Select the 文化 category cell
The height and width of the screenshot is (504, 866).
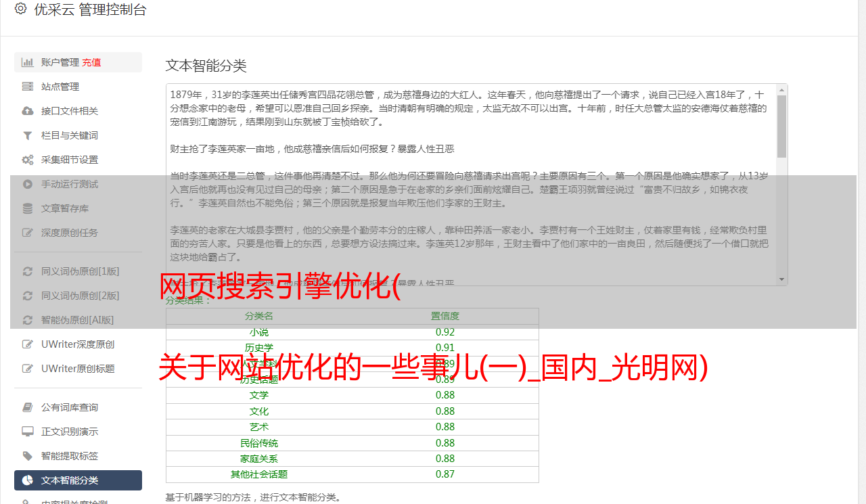click(259, 411)
